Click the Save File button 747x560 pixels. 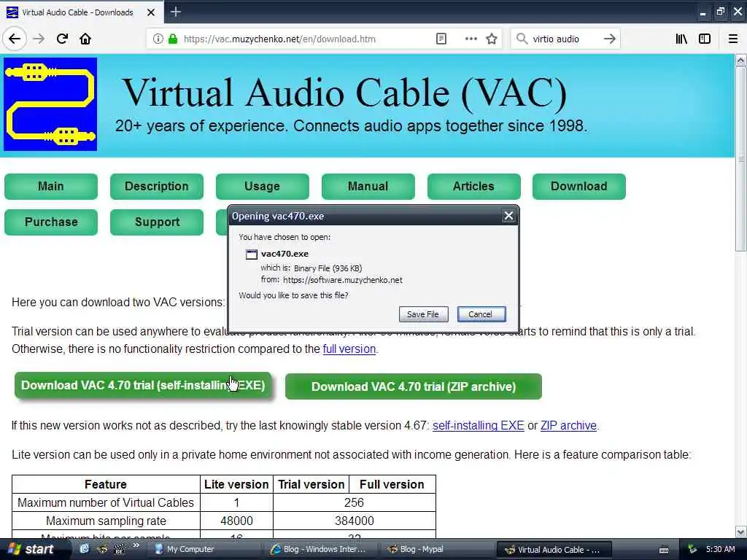424,314
